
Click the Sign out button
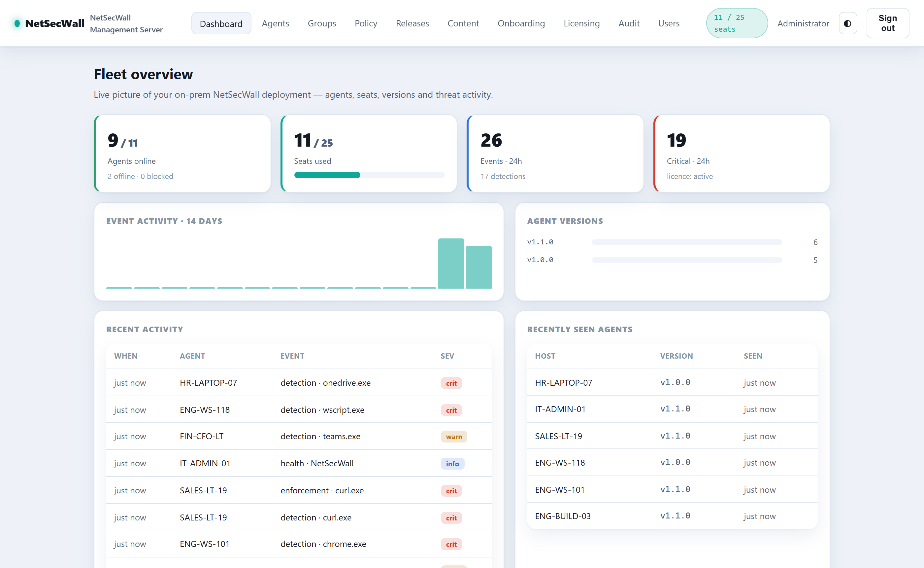pos(888,23)
